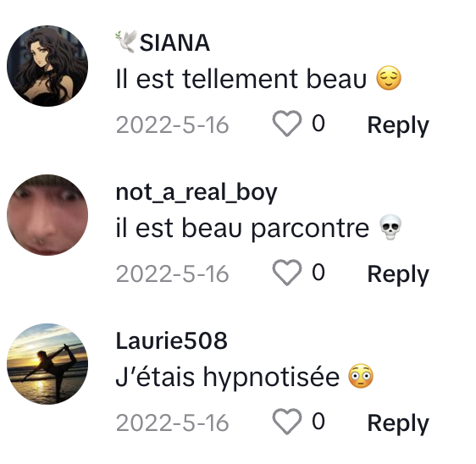Select the comment 'il est beau parcontre'

pyautogui.click(x=242, y=229)
